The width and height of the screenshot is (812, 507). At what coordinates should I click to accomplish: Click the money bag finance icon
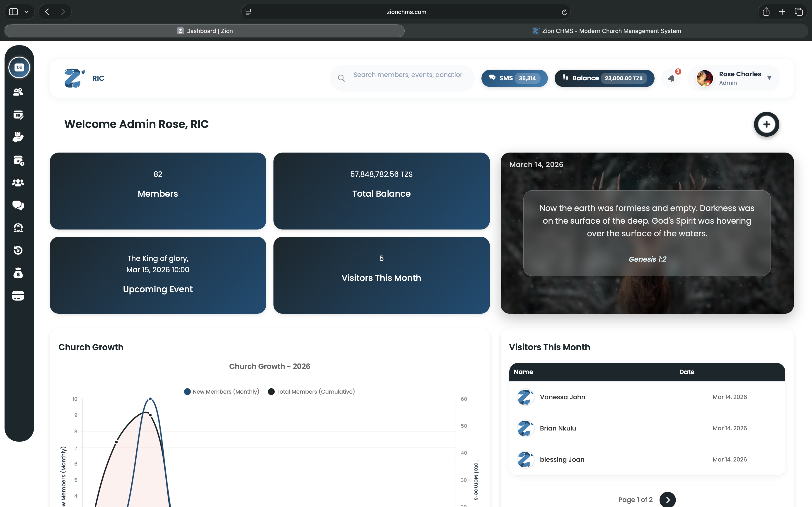(18, 273)
